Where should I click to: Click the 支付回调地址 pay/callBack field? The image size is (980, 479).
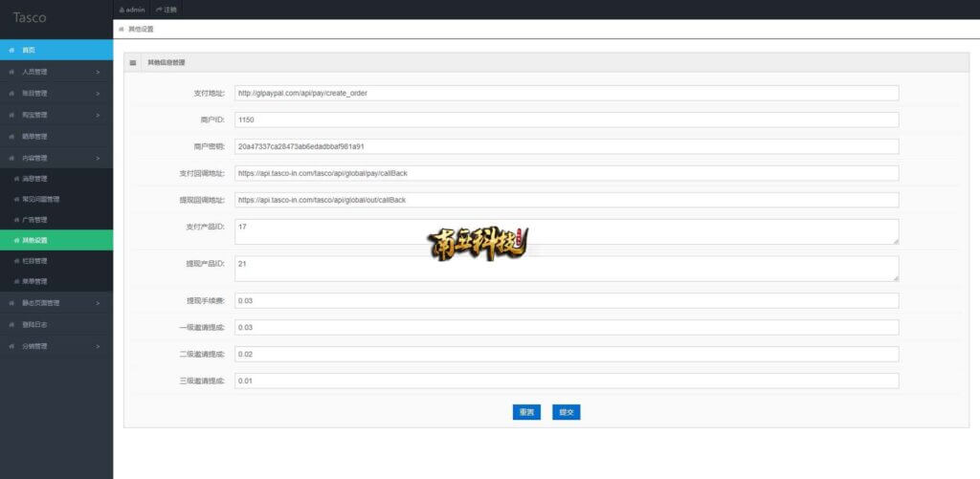[567, 173]
